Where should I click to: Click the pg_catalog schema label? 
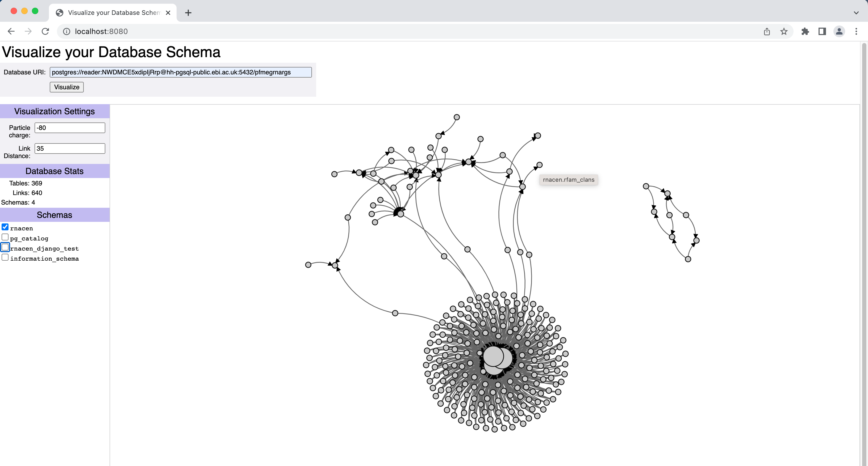[x=29, y=238]
